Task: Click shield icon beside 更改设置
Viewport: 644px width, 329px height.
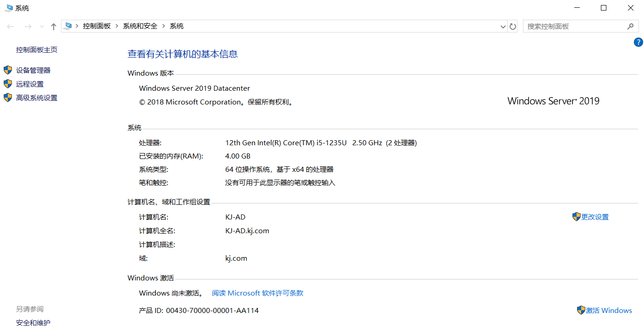Action: (x=577, y=217)
